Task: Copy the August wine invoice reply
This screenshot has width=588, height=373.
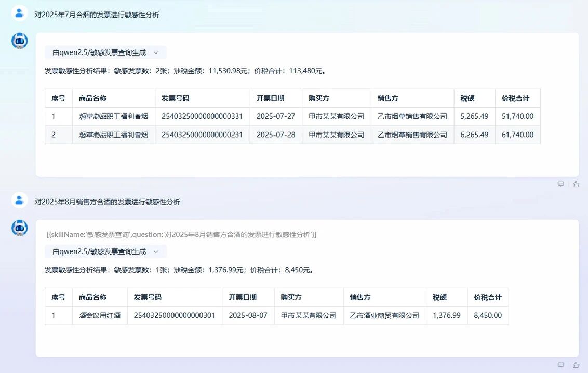Action: point(561,365)
